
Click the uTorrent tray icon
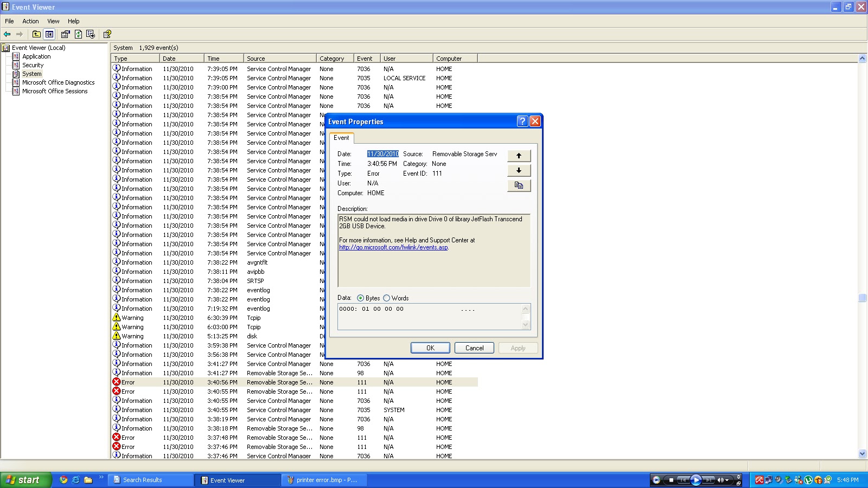click(x=808, y=480)
